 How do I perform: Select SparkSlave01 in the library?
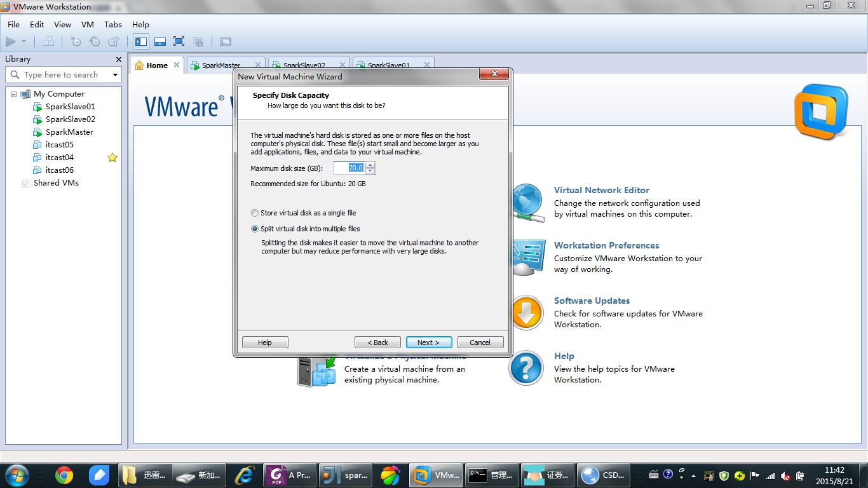pos(70,107)
